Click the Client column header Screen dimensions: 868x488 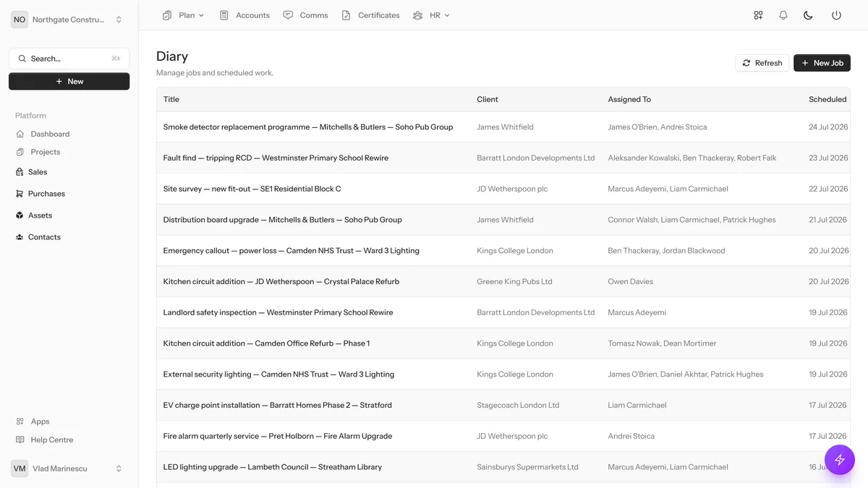point(488,99)
